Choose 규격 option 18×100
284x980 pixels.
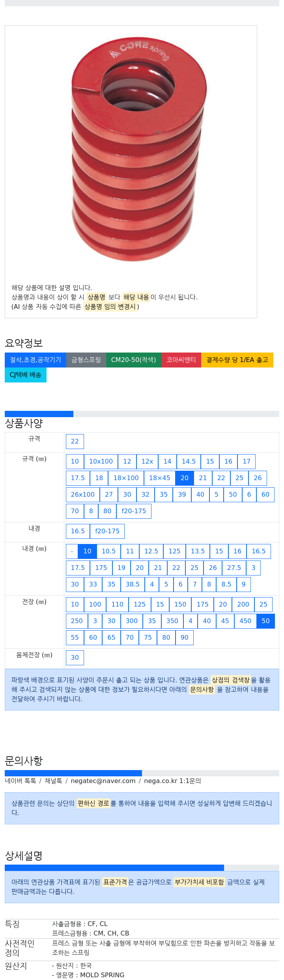tap(126, 478)
